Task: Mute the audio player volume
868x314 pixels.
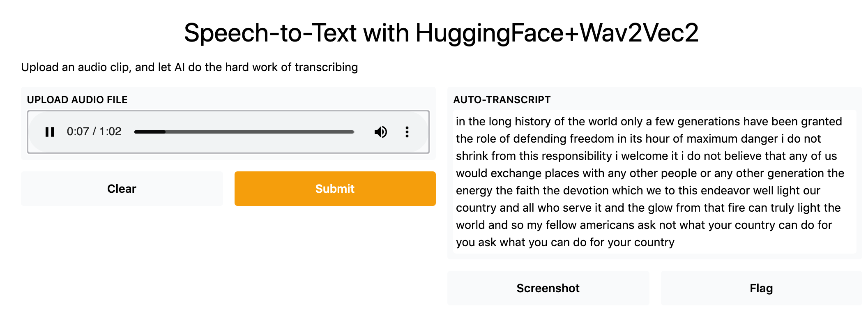Action: coord(380,132)
